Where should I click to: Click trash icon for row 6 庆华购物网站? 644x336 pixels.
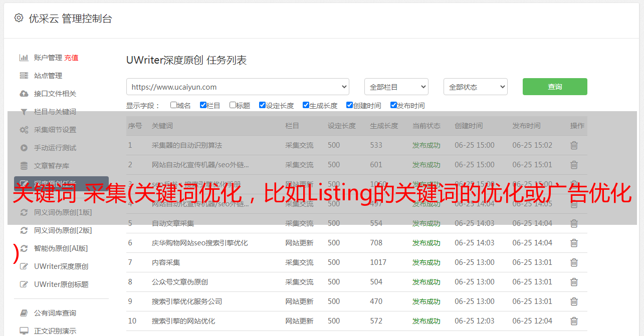click(574, 243)
